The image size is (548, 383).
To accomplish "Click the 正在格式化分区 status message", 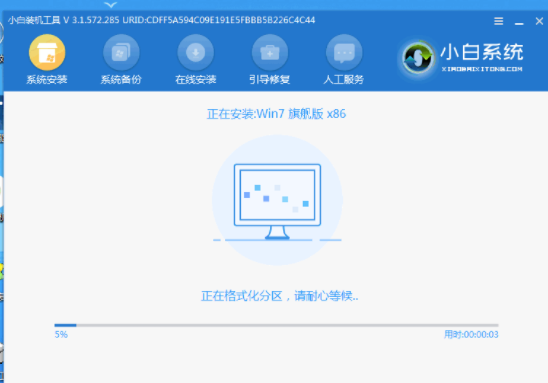I will pyautogui.click(x=279, y=296).
